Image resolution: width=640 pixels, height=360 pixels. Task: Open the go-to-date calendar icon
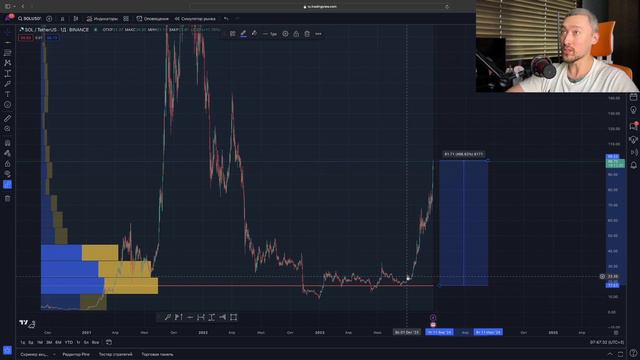109,342
